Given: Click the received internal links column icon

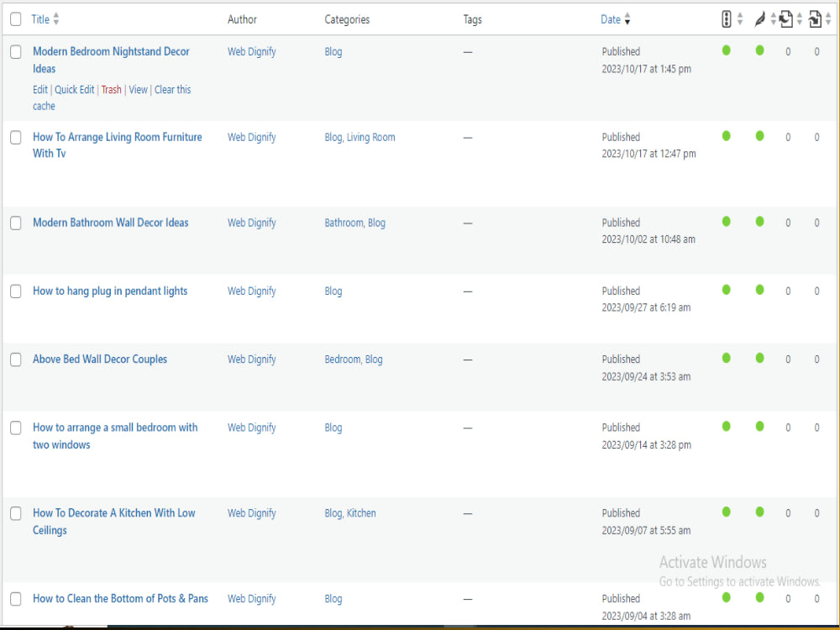Looking at the screenshot, I should tap(815, 19).
